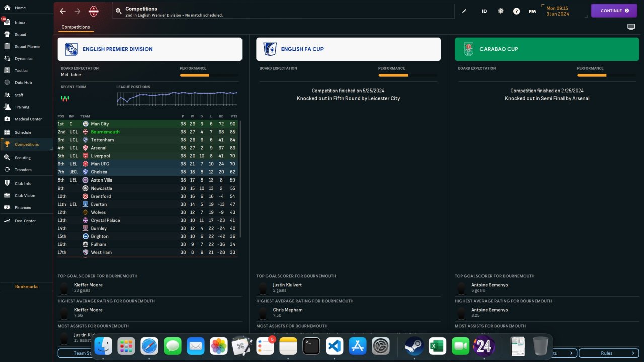Open Transfers in the sidebar
644x362 pixels.
coord(27,170)
